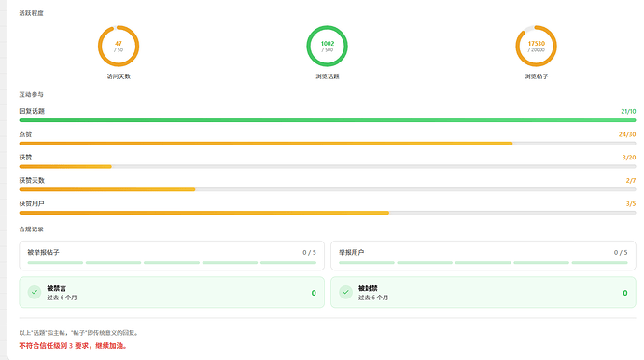Click the 0 count in 被封禁 card

pyautogui.click(x=625, y=293)
